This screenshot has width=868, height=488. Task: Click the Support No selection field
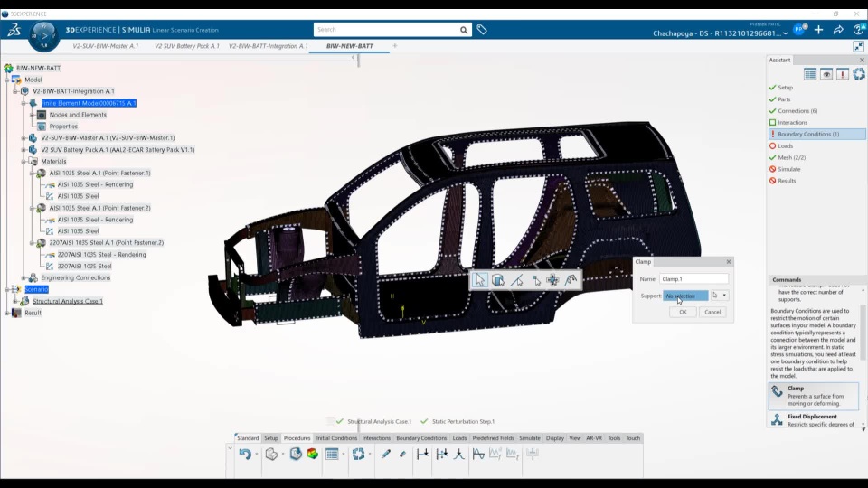click(685, 296)
